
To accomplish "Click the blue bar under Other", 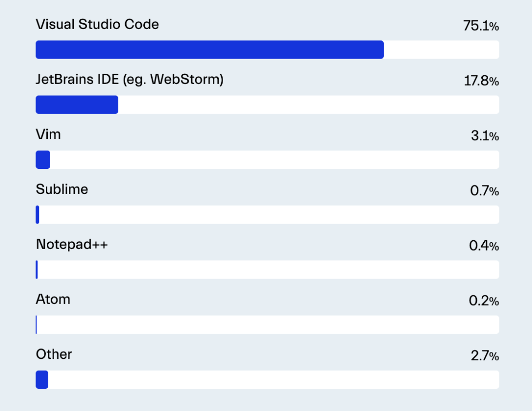I will [42, 379].
